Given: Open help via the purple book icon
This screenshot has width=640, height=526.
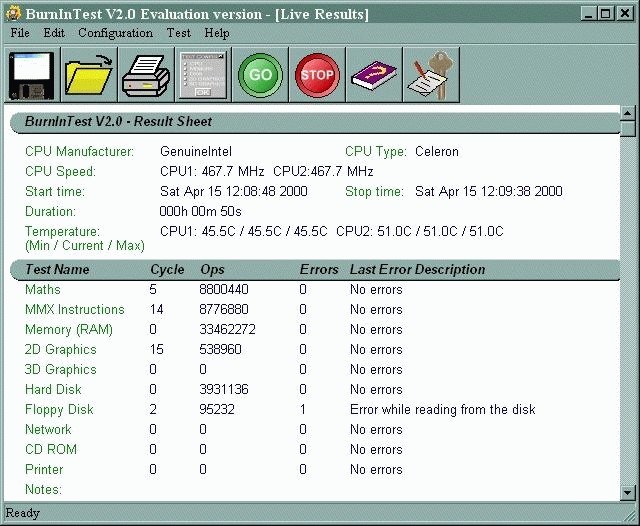Looking at the screenshot, I should click(374, 75).
